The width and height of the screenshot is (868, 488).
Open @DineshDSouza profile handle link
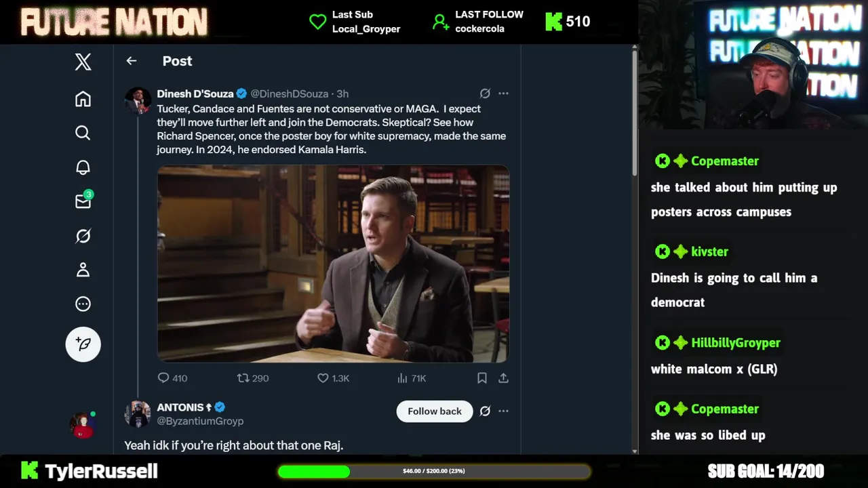[290, 94]
